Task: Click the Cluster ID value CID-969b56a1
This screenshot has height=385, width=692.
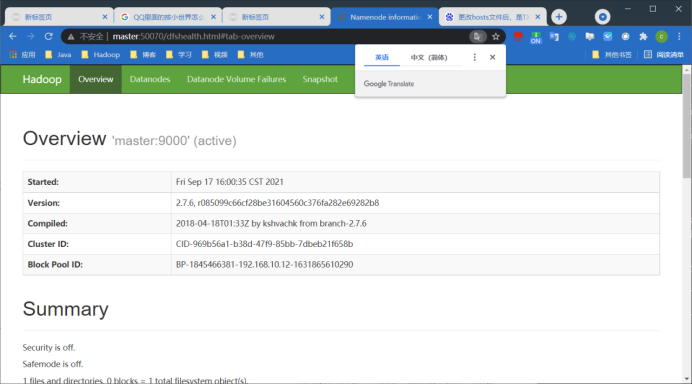Action: 264,244
